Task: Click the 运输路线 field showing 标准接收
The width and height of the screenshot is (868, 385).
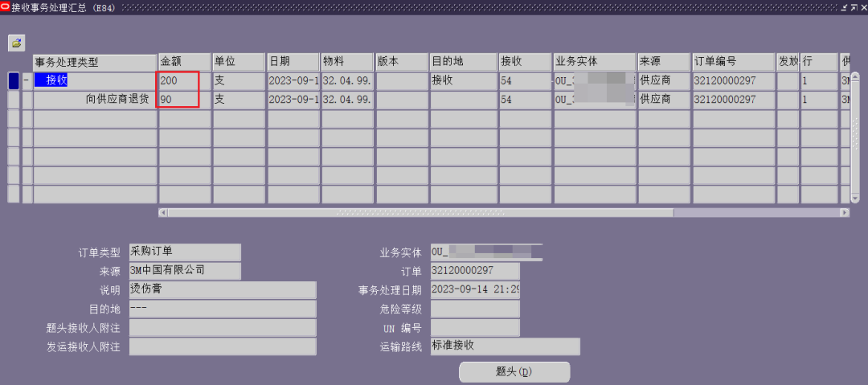Action: tap(505, 346)
